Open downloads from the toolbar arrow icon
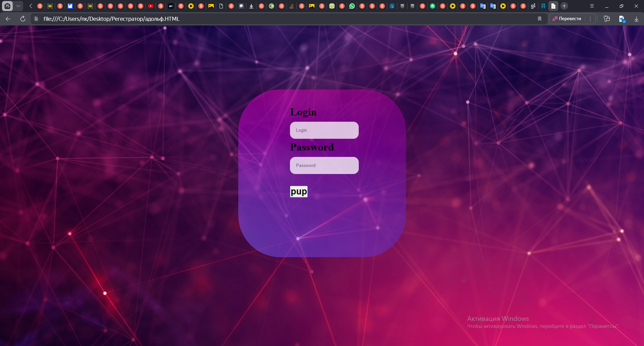The height and width of the screenshot is (346, 644). (x=636, y=19)
